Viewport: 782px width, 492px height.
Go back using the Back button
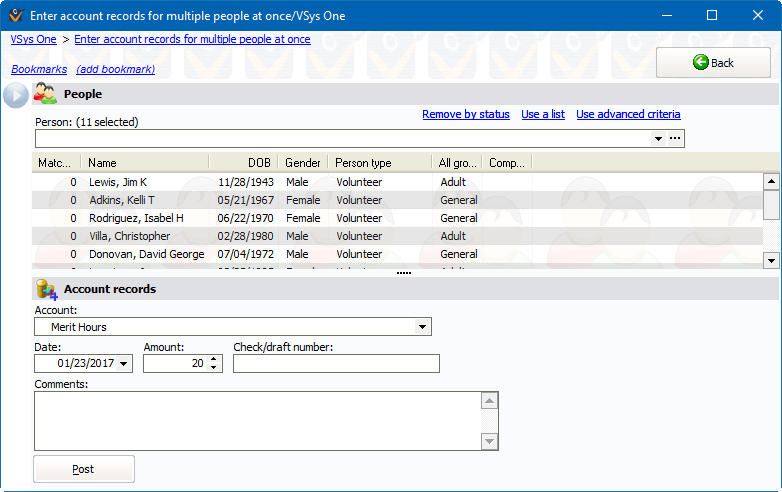713,62
